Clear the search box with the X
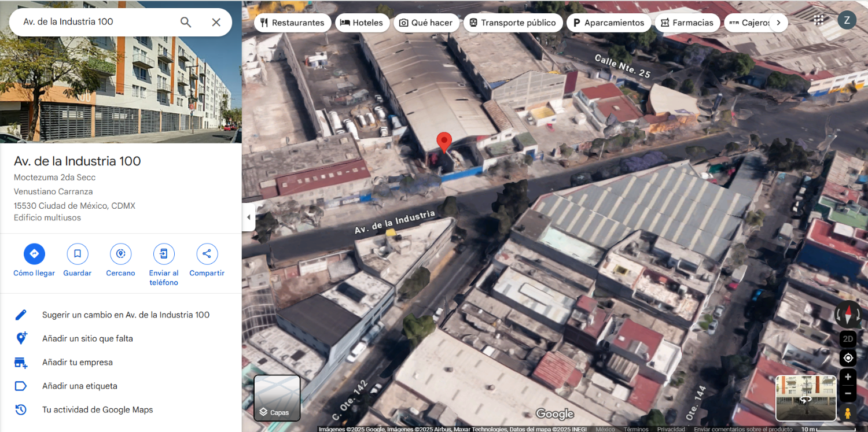868x432 pixels. coord(216,22)
